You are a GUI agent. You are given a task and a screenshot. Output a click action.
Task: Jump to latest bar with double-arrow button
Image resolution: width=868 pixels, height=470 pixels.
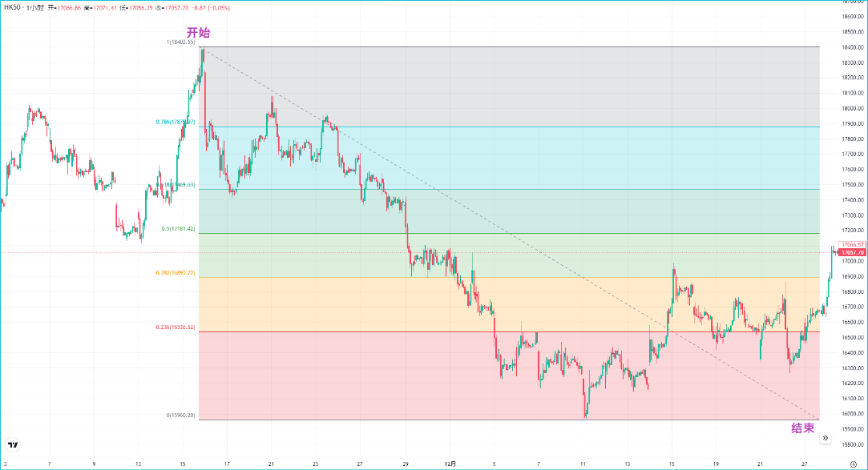pyautogui.click(x=825, y=438)
